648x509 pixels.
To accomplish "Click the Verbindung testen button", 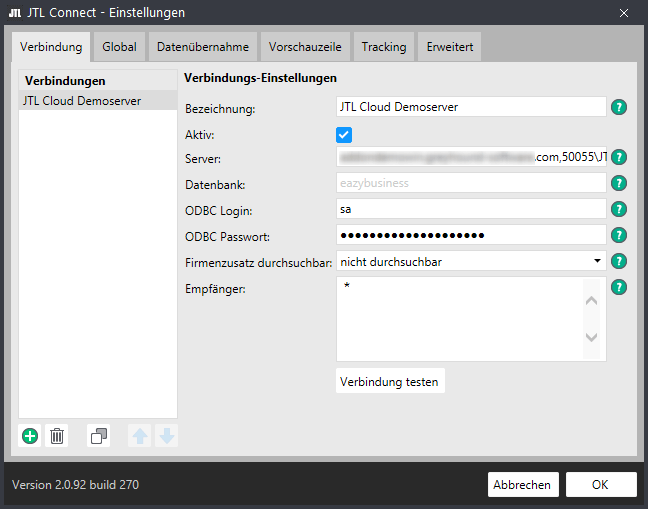I will click(390, 381).
